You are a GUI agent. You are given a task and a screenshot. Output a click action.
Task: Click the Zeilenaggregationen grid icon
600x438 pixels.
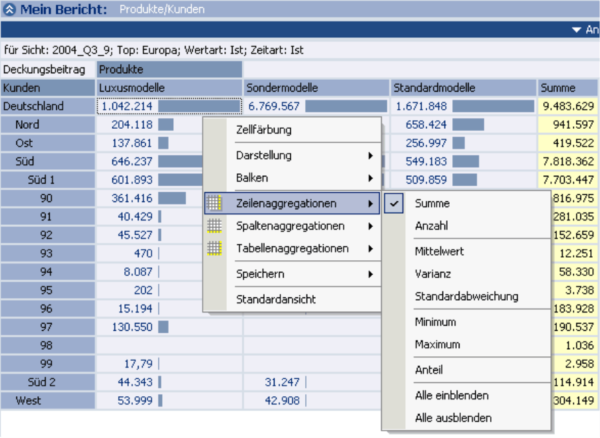click(214, 203)
